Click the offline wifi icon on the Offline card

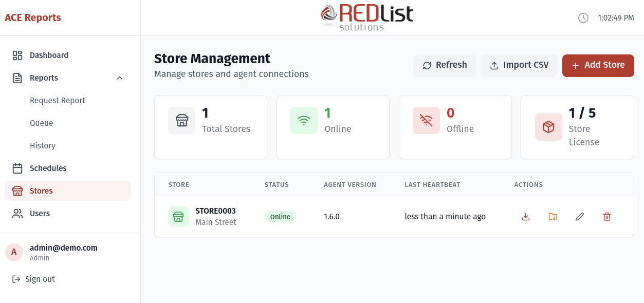coord(426,120)
